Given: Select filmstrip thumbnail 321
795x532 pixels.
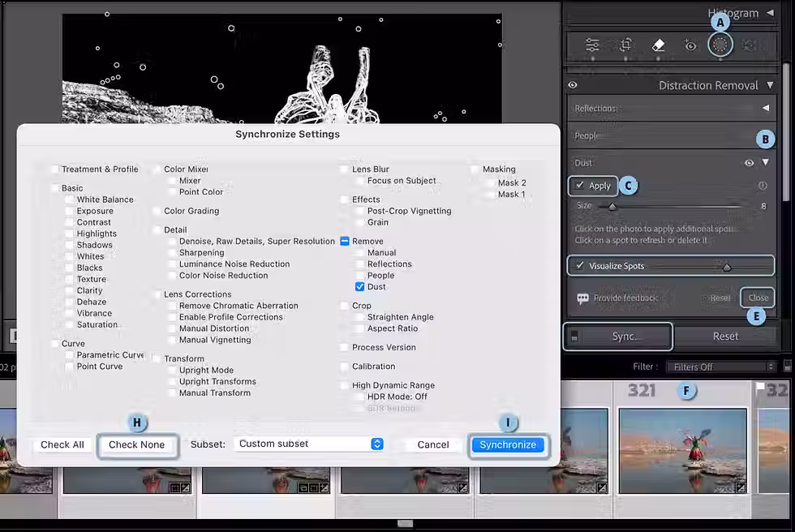Looking at the screenshot, I should pyautogui.click(x=683, y=451).
